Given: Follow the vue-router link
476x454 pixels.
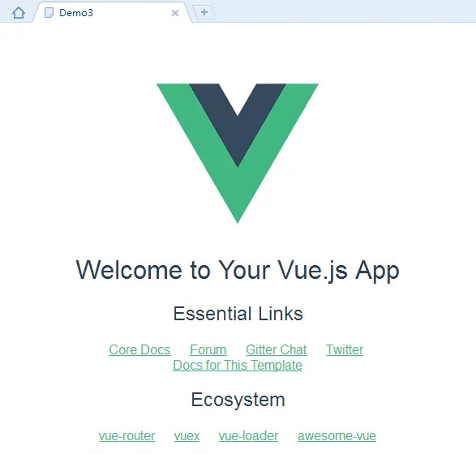Looking at the screenshot, I should pyautogui.click(x=127, y=436).
